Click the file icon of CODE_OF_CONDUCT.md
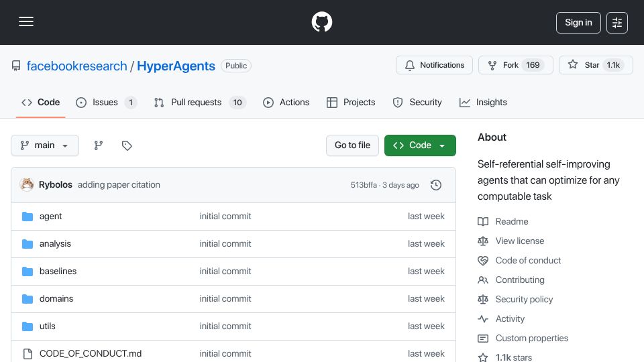This screenshot has height=362, width=644. click(28, 354)
